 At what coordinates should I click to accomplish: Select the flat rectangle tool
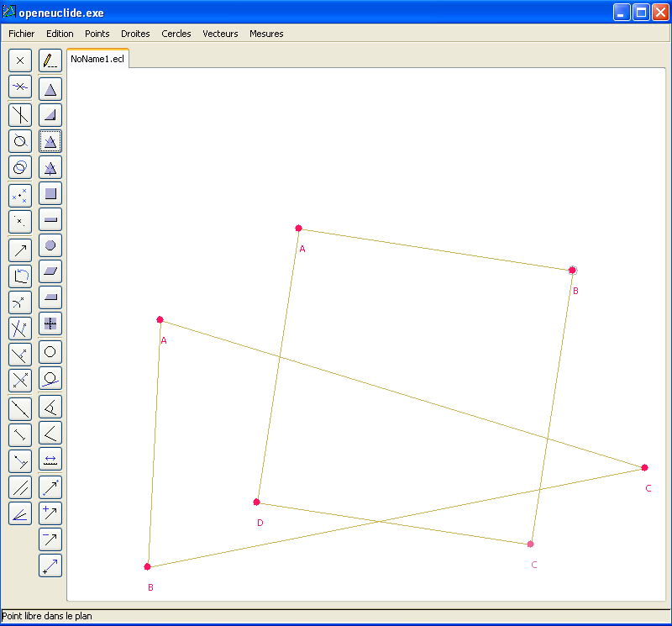(50, 219)
